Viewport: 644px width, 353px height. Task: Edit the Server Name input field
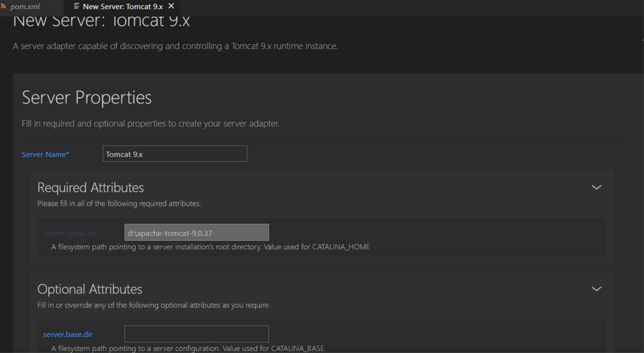(175, 154)
